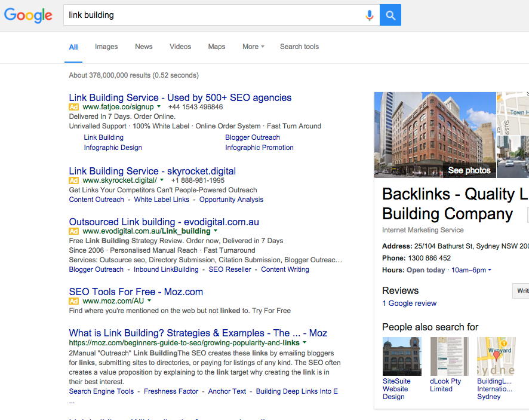The width and height of the screenshot is (529, 420).
Task: Open the 'Freshness Factor' sitelink
Action: coord(171,391)
